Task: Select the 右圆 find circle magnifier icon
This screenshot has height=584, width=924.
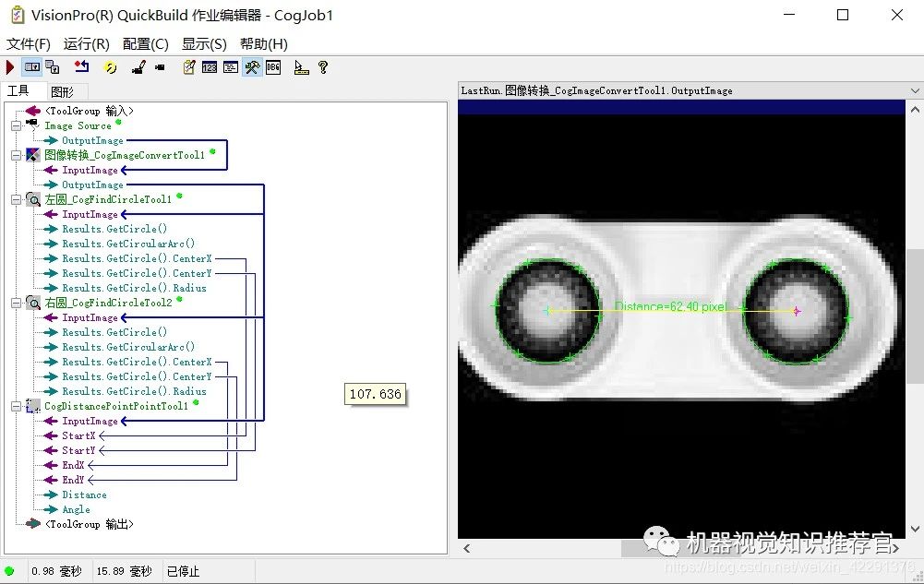Action: (33, 303)
